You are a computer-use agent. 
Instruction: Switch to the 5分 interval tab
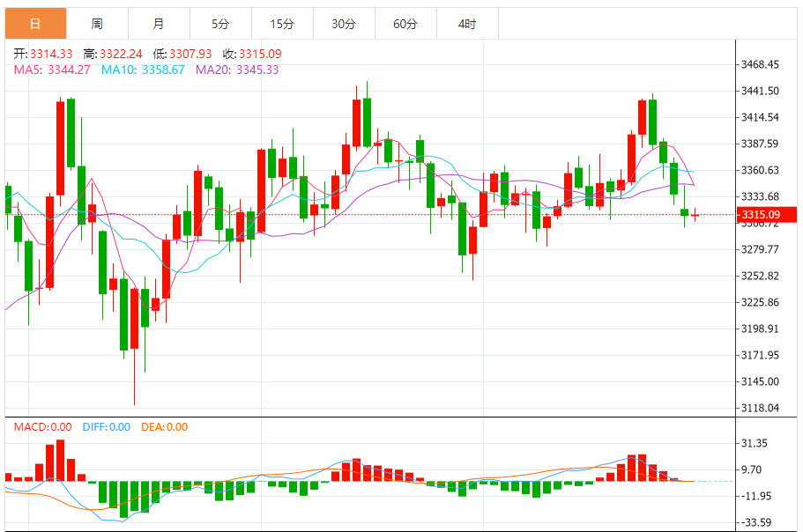click(220, 24)
